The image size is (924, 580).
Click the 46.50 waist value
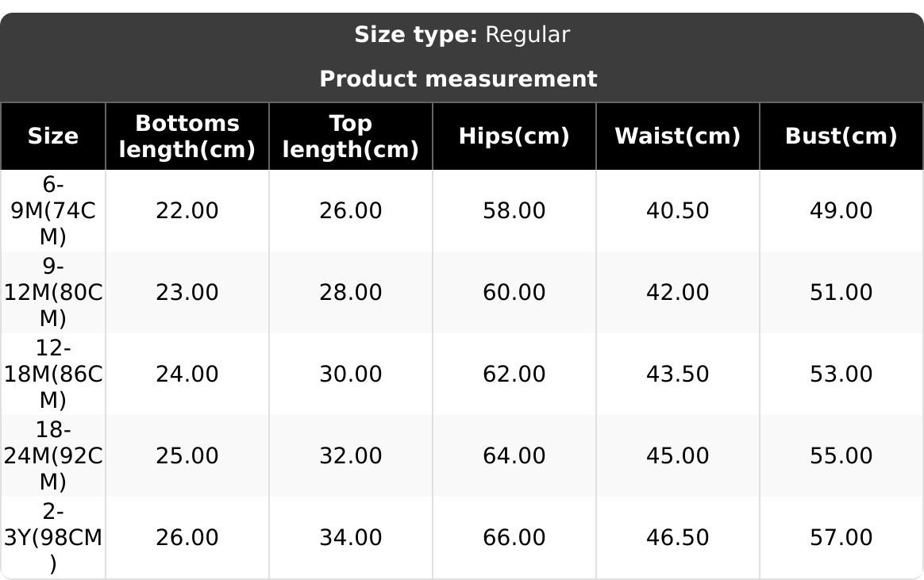point(678,538)
